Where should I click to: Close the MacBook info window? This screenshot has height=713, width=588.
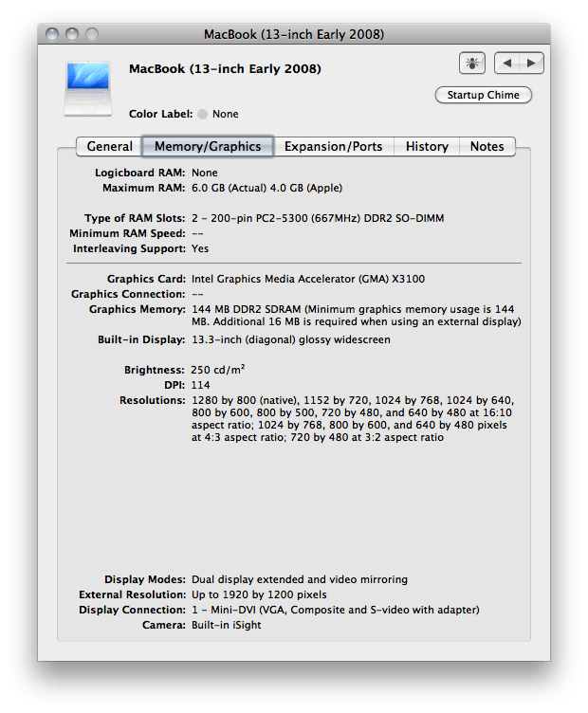(x=52, y=34)
